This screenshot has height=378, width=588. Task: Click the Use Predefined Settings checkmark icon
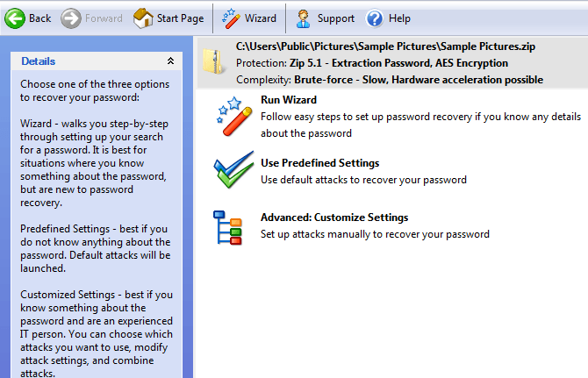coord(233,171)
